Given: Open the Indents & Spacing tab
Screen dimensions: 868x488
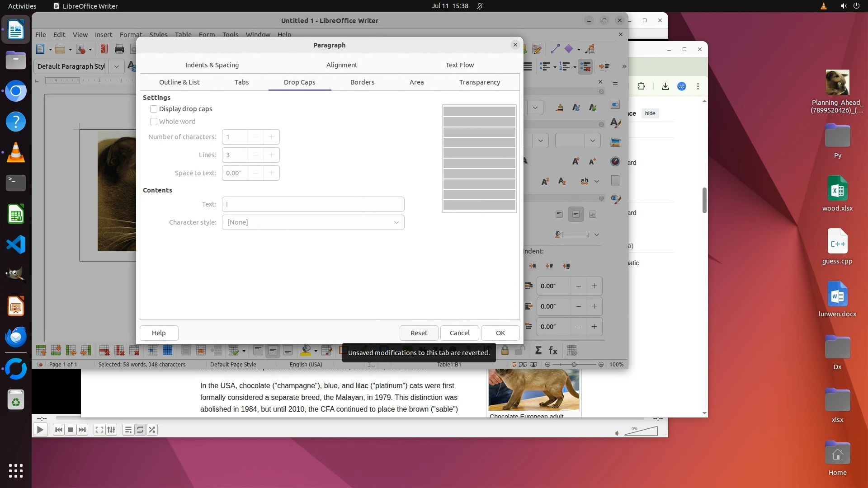Looking at the screenshot, I should 212,65.
